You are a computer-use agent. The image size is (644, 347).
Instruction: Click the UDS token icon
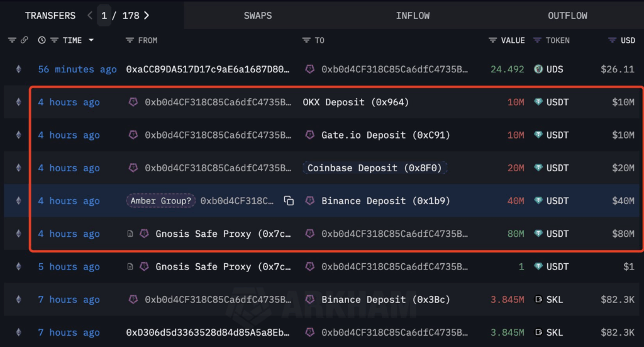click(538, 69)
